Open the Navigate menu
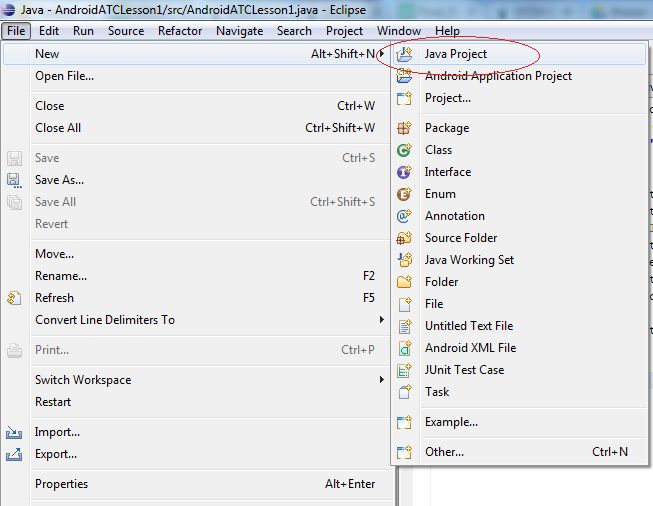This screenshot has width=653, height=506. pos(239,31)
